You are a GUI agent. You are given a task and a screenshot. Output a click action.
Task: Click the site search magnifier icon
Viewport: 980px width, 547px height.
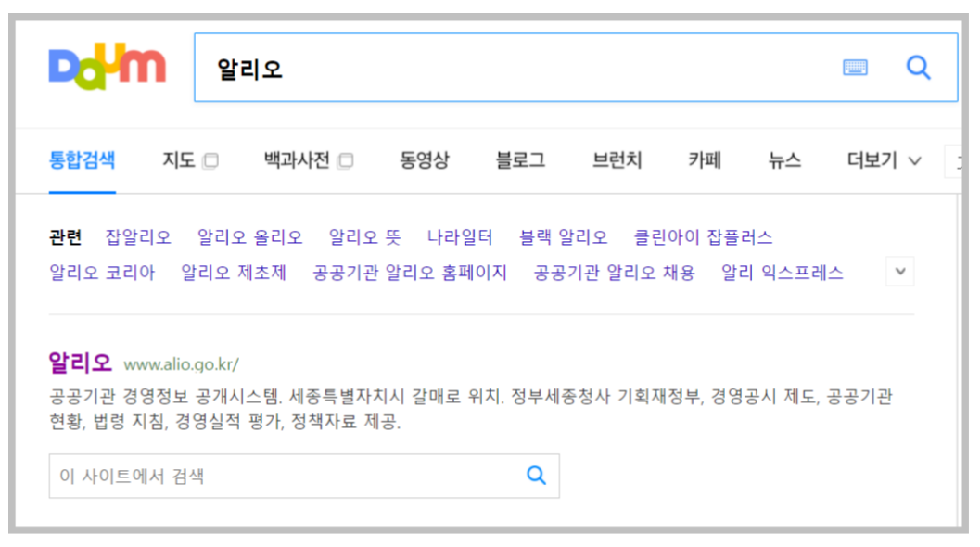point(536,476)
